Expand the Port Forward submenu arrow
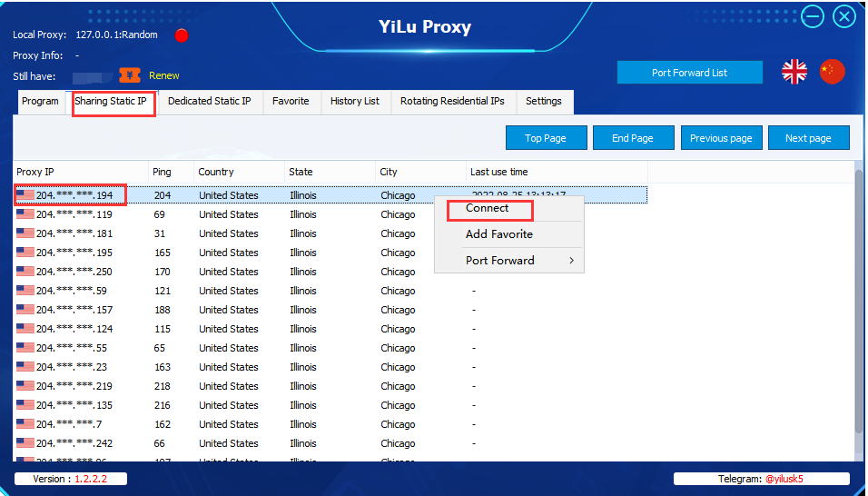The height and width of the screenshot is (496, 868). (x=572, y=260)
